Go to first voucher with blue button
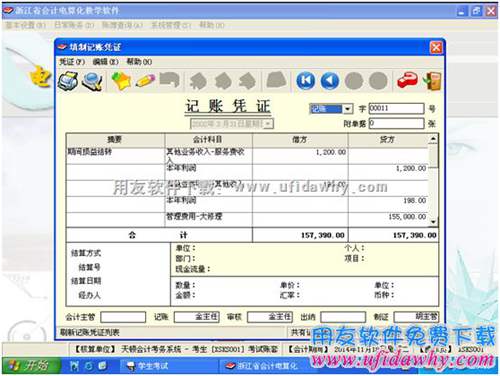Screen dimensions: 500x376 pos(305,81)
